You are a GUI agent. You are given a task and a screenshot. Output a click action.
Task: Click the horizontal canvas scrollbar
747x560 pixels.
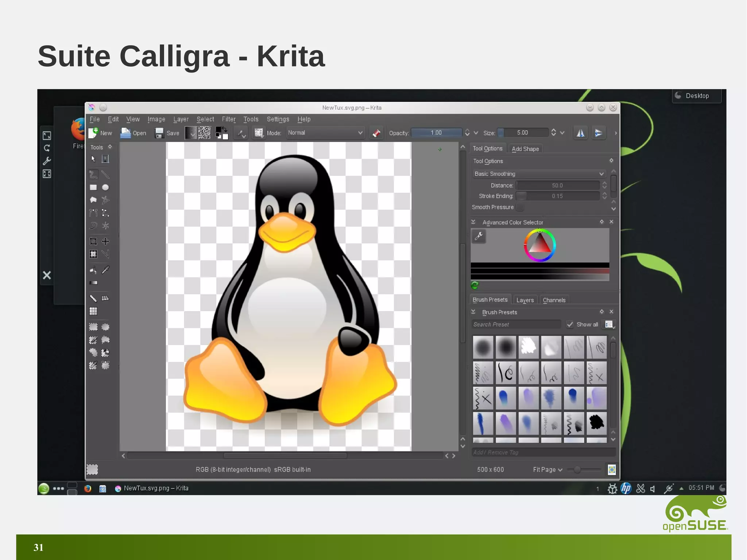point(285,456)
